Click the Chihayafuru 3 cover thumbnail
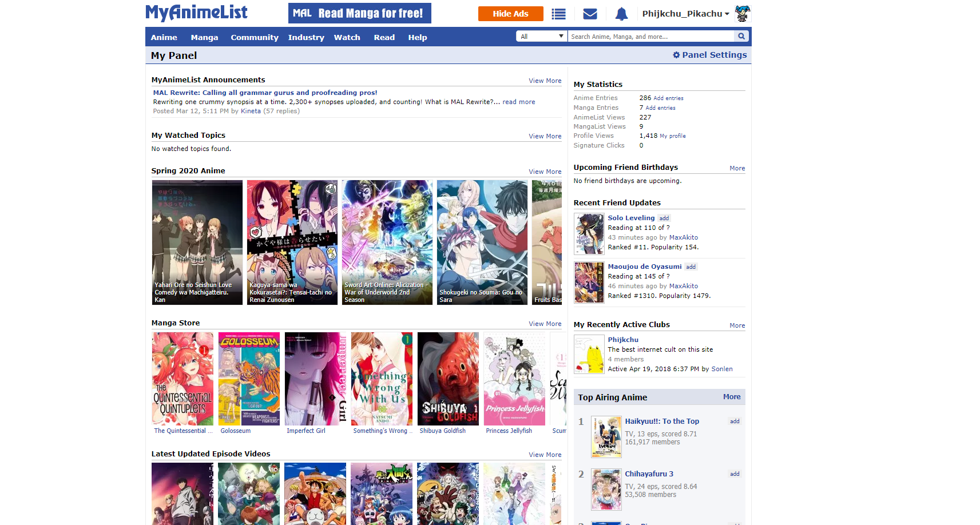The image size is (980, 525). point(606,490)
